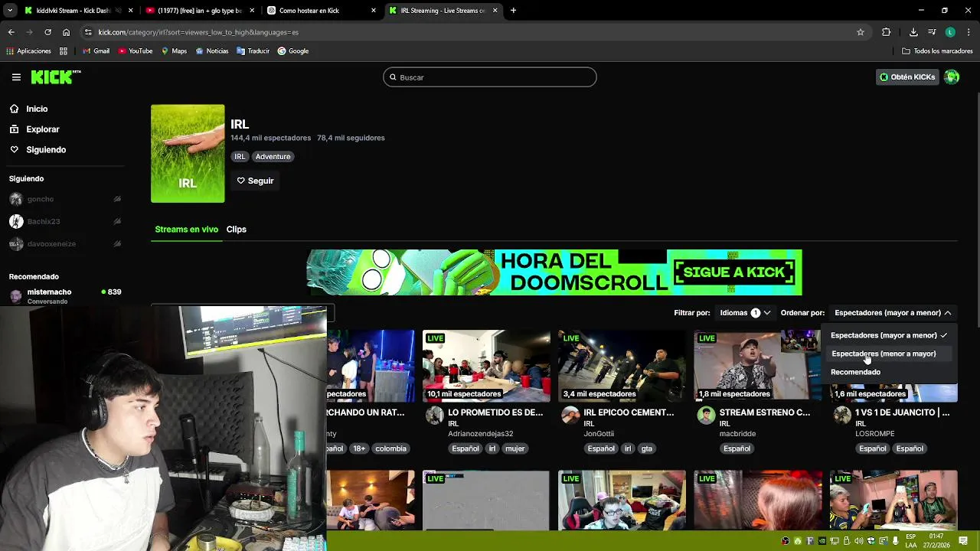The width and height of the screenshot is (980, 551).
Task: Open the macbridde channel name
Action: point(737,434)
